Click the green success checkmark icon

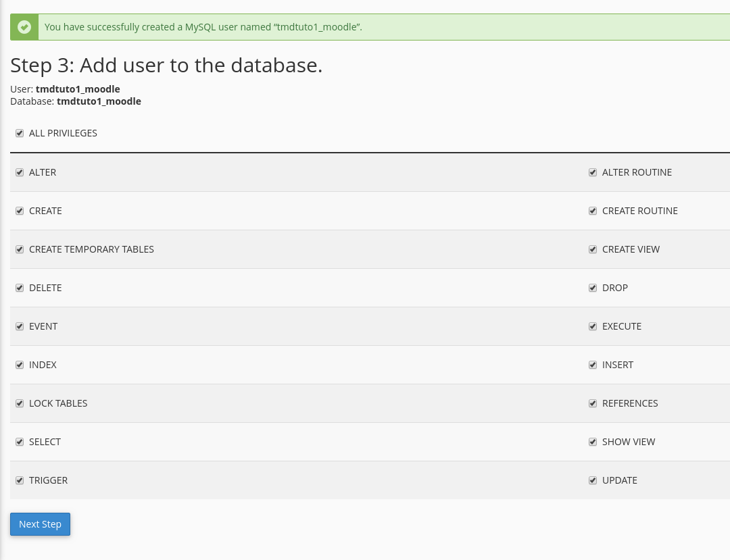pos(24,27)
